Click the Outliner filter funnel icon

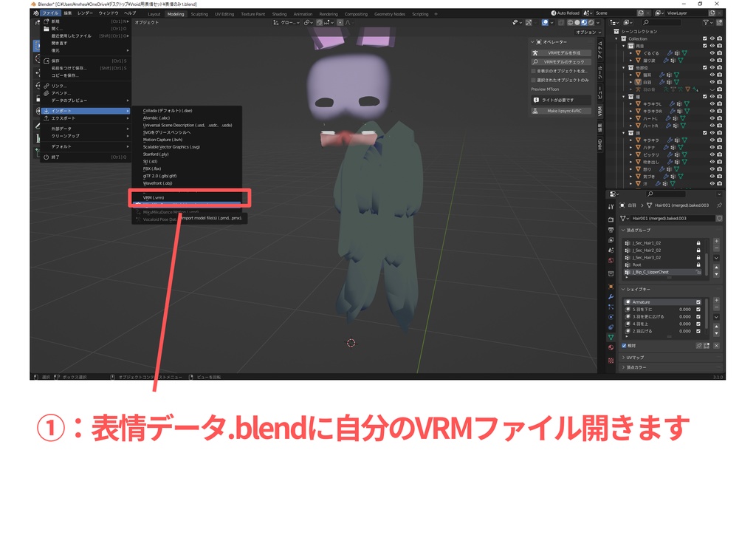pos(705,22)
